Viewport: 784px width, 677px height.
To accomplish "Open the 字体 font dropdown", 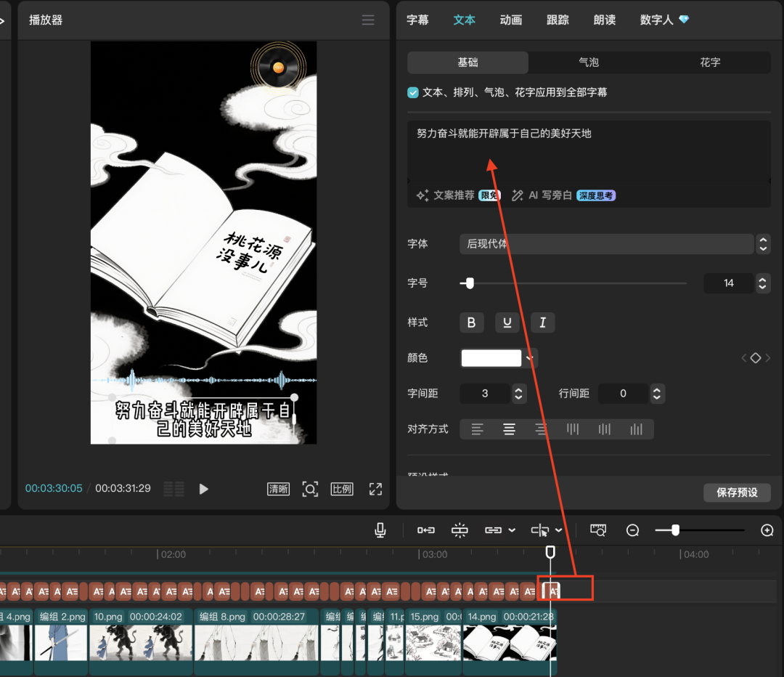I will click(606, 244).
